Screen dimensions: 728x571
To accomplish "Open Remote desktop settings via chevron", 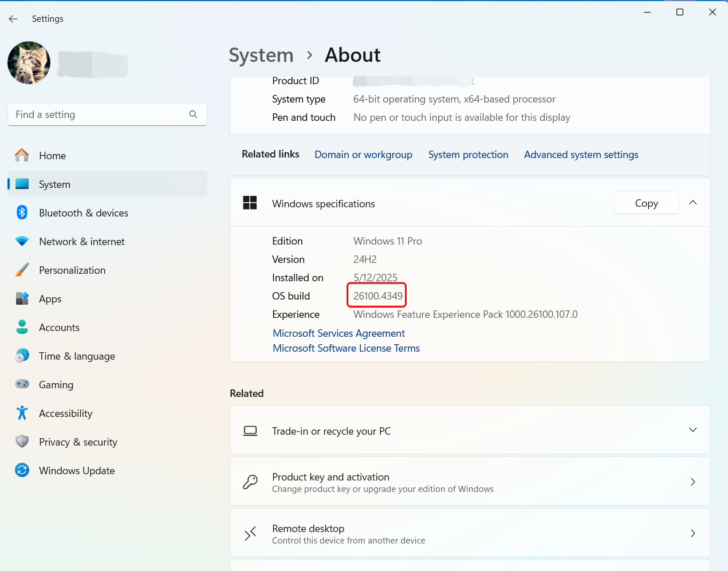I will [x=692, y=533].
